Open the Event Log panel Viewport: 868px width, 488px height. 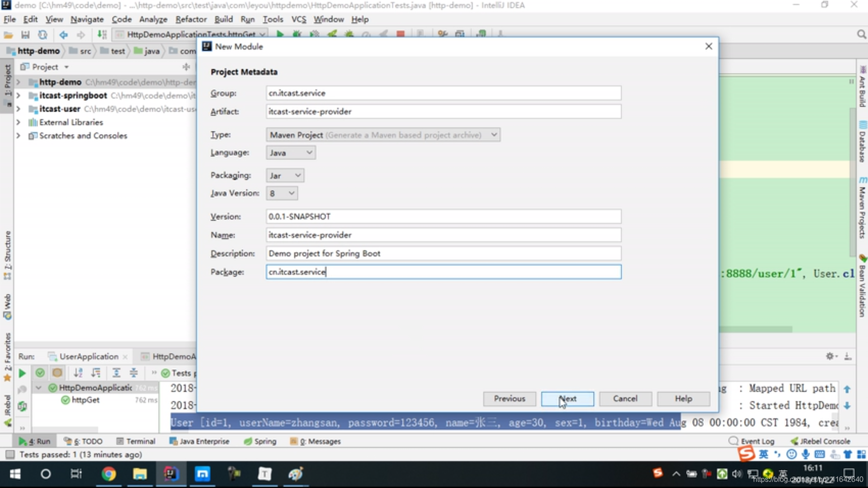[x=752, y=441]
